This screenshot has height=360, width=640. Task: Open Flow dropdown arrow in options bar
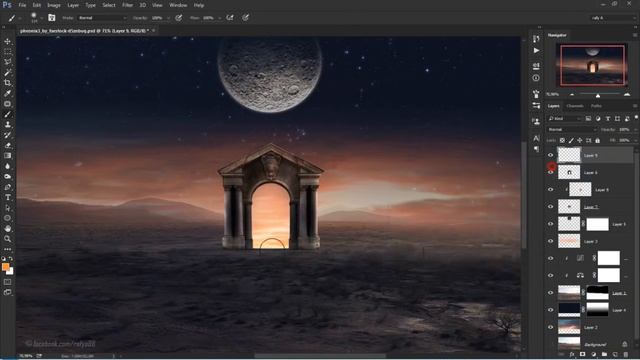pos(220,18)
